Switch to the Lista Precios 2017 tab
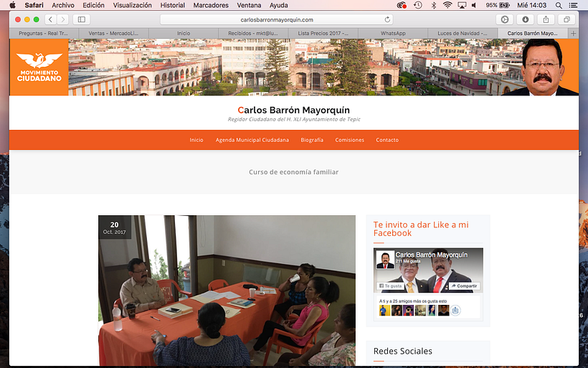588x368 pixels. click(323, 34)
